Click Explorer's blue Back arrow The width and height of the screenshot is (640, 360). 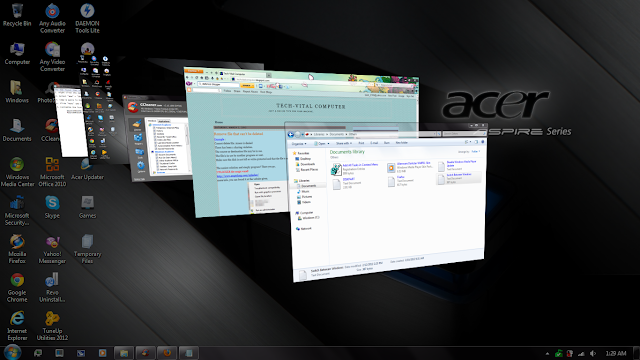(x=291, y=135)
